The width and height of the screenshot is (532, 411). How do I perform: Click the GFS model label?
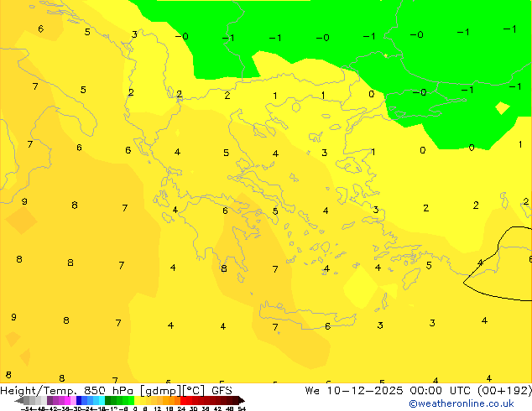[x=222, y=391]
